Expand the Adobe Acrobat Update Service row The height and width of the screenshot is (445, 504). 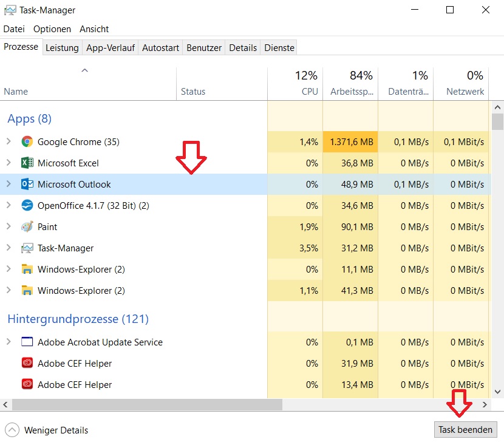9,342
